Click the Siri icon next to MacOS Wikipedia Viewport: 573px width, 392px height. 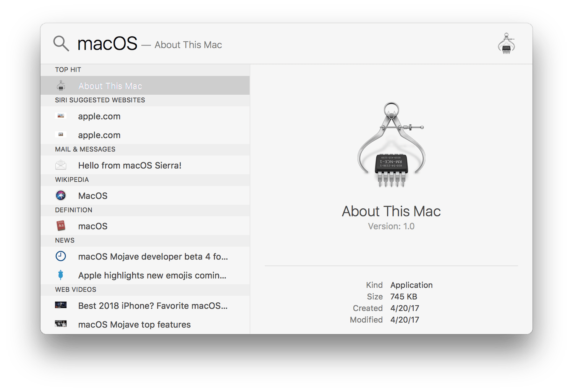pyautogui.click(x=61, y=195)
